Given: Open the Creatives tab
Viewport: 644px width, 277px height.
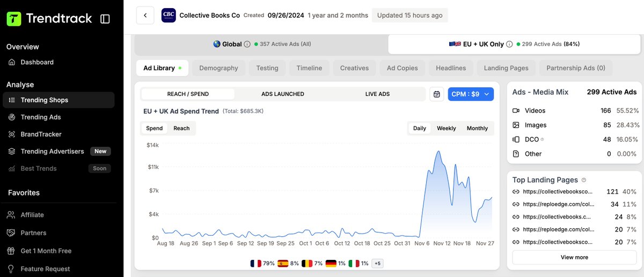Looking at the screenshot, I should tap(354, 68).
